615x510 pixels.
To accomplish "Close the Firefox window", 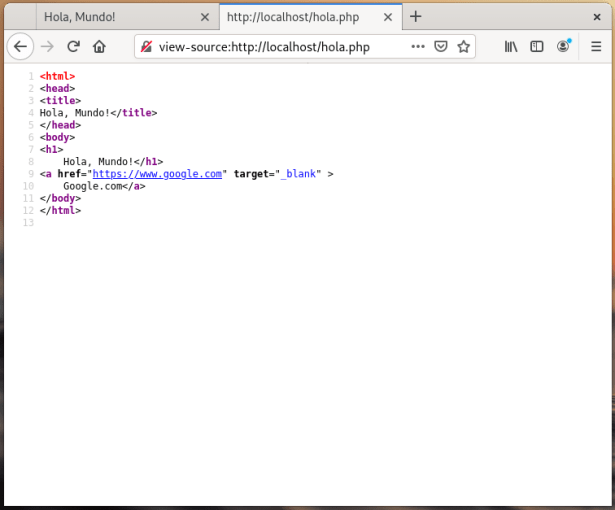I will 596,17.
